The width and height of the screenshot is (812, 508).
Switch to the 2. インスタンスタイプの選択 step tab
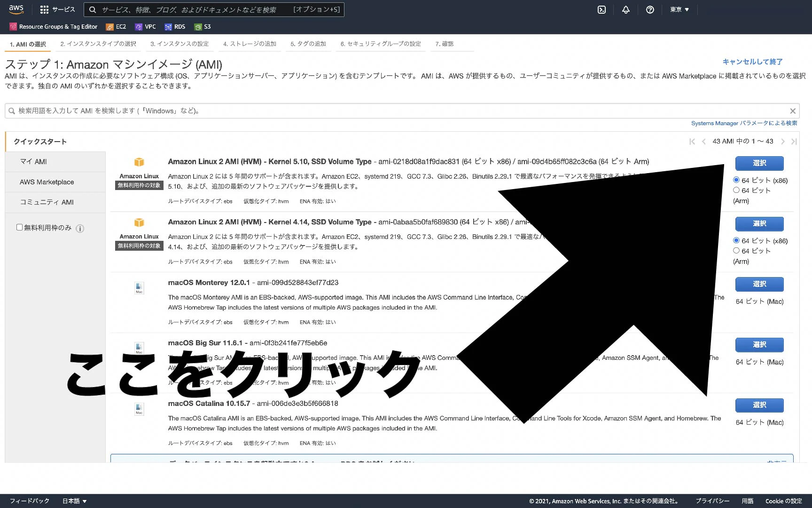click(x=98, y=44)
